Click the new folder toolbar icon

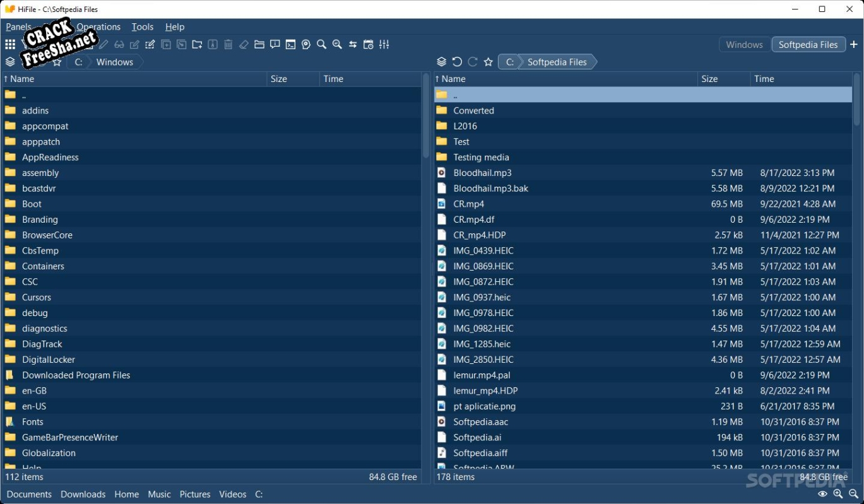tap(197, 44)
